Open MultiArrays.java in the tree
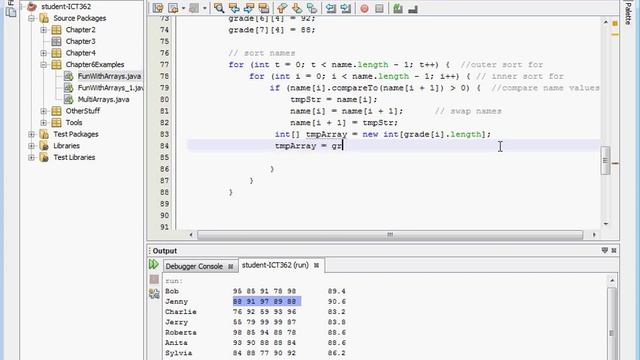Viewport: 640px width, 360px height. [104, 99]
